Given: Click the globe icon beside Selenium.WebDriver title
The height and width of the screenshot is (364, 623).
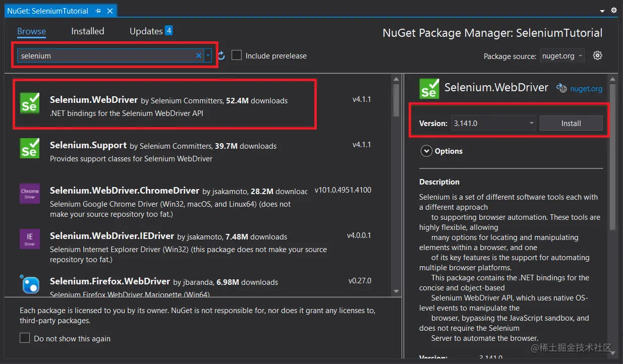Looking at the screenshot, I should pyautogui.click(x=562, y=88).
